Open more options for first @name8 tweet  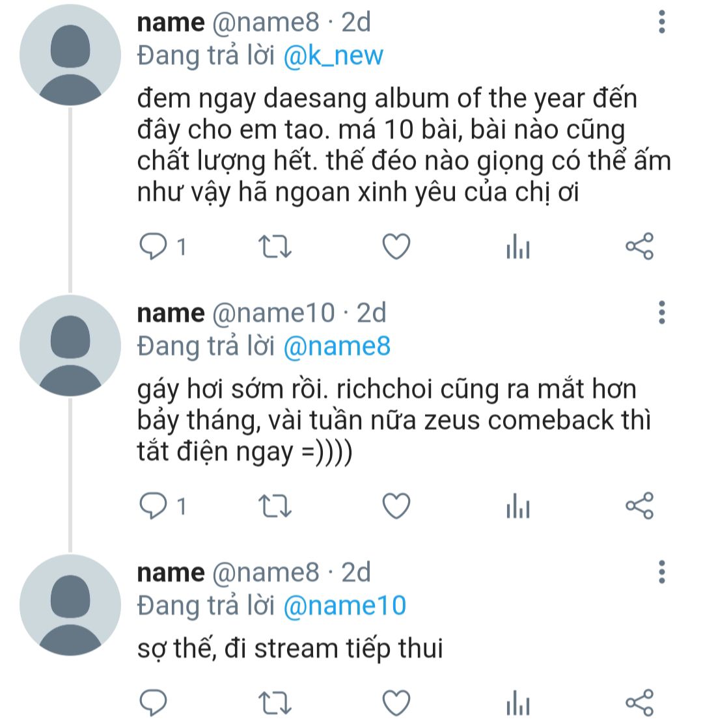(661, 22)
